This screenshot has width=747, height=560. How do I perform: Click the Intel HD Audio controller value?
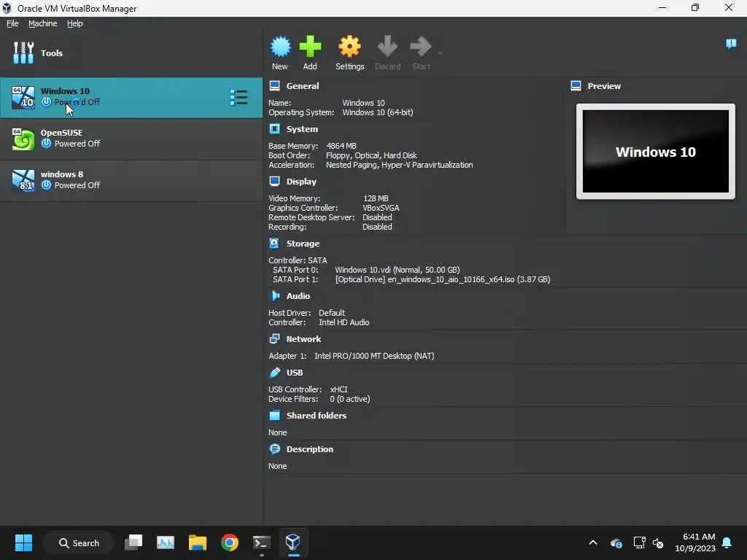(x=344, y=322)
